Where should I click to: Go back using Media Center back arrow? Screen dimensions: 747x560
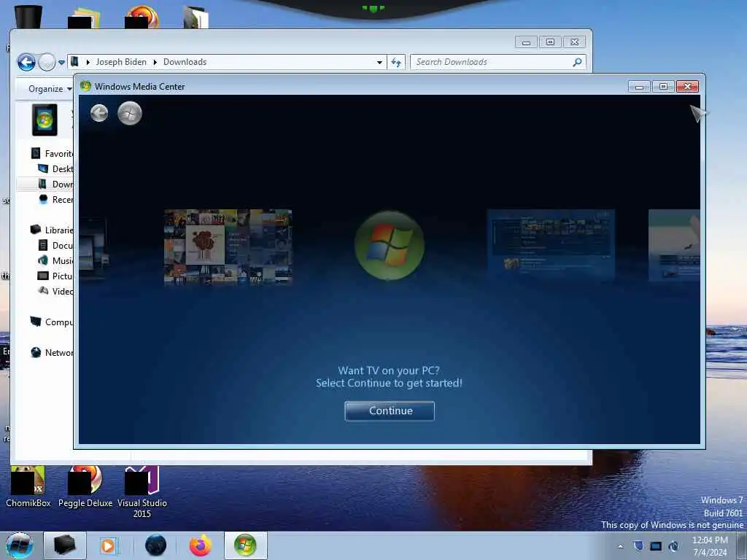[99, 113]
